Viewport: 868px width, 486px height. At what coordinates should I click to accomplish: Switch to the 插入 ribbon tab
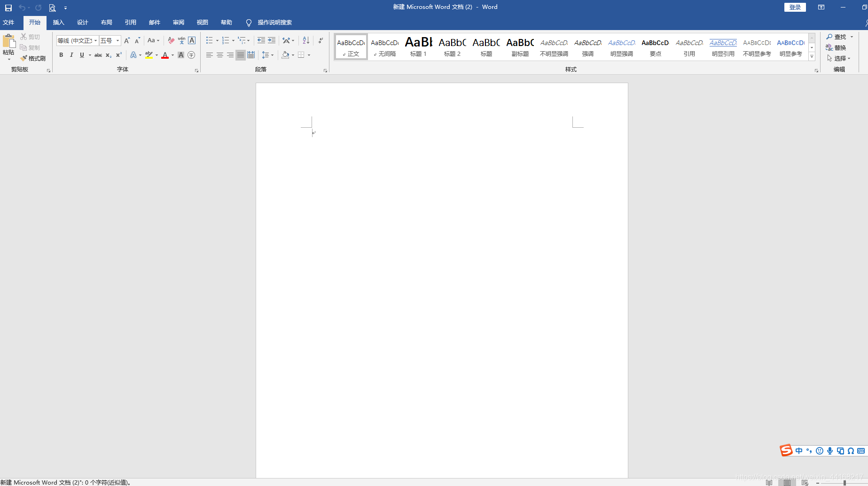pyautogui.click(x=58, y=22)
